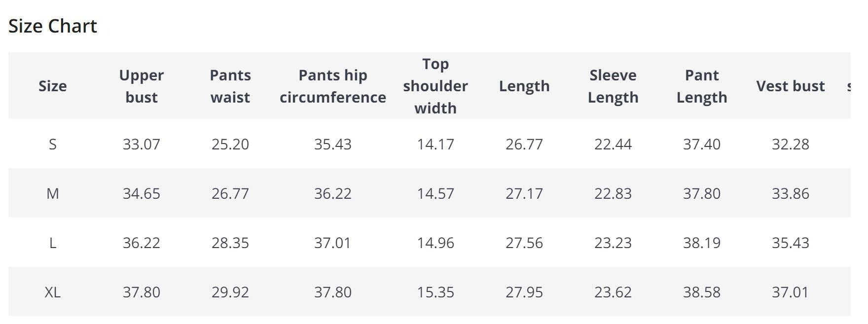Image resolution: width=868 pixels, height=324 pixels.
Task: Click the Size column header
Action: 53,86
